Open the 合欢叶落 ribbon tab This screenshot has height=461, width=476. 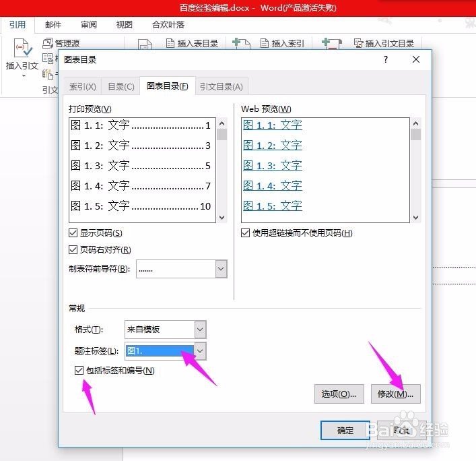coord(168,25)
